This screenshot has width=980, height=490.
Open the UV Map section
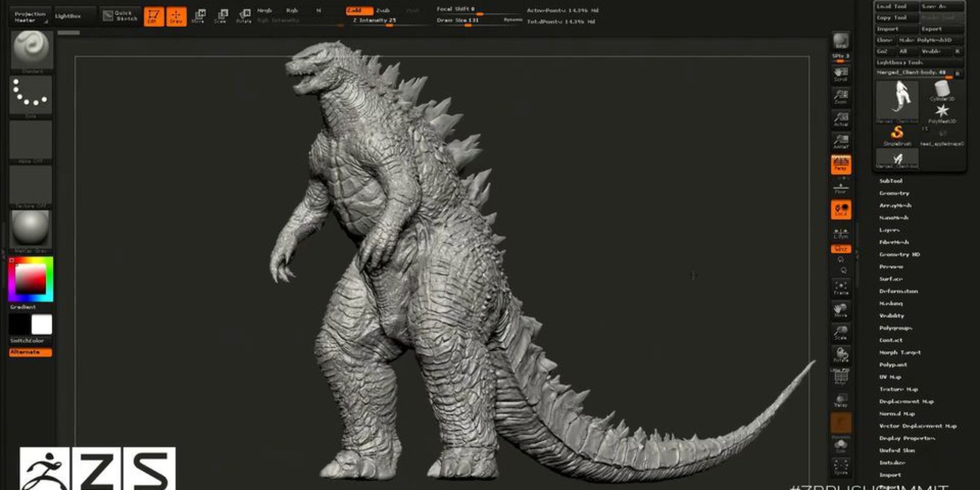click(x=890, y=377)
